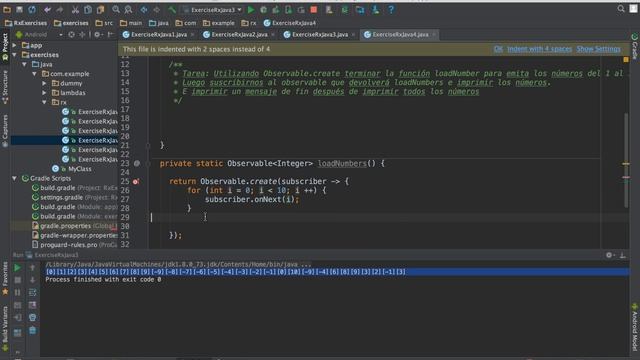Pause output in the Run panel
The height and width of the screenshot is (360, 640).
click(17, 292)
